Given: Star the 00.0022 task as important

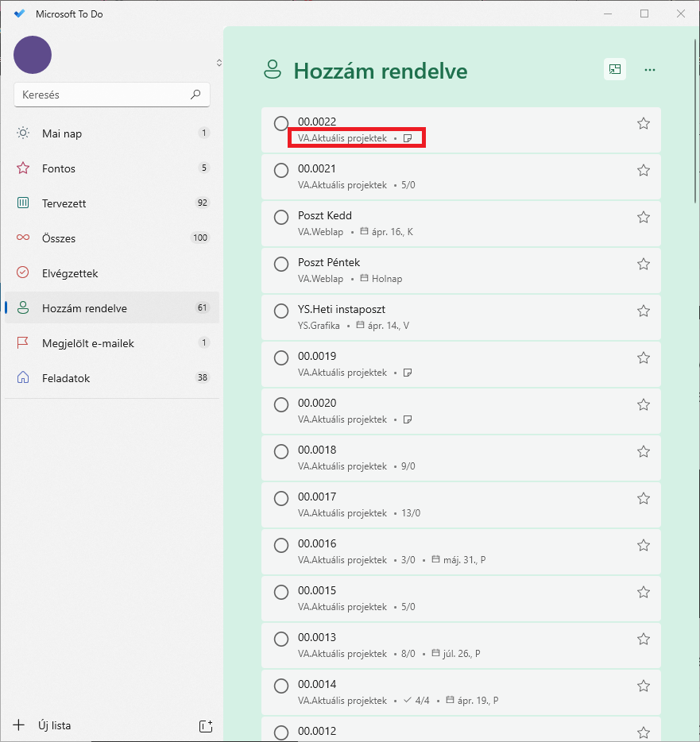Looking at the screenshot, I should (x=644, y=123).
